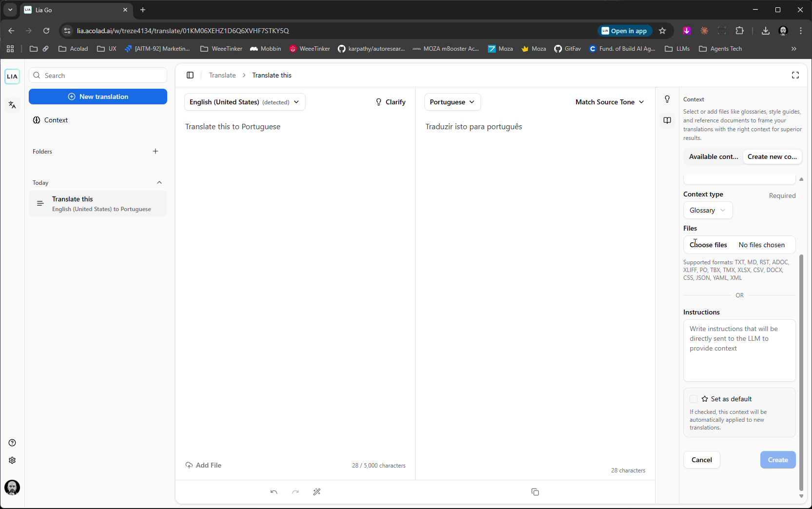Select the translate icon in the left sidebar
Viewport: 812px width, 509px height.
12,105
